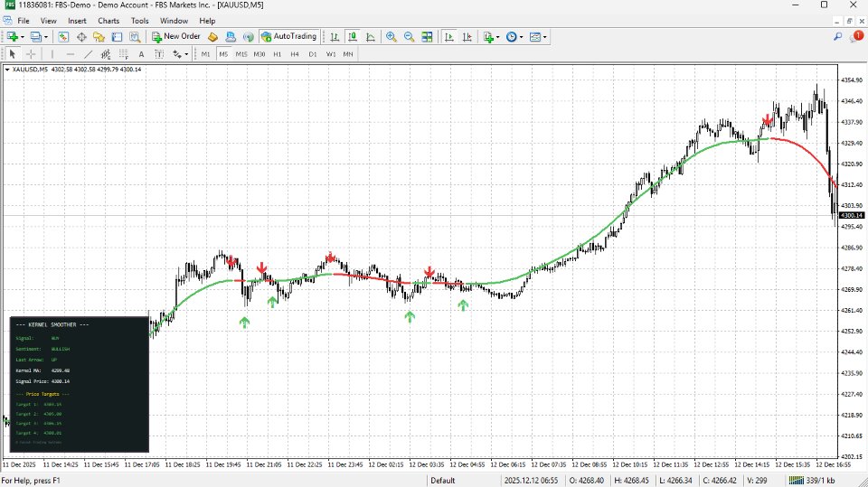Expand the Indicators dropdown arrow
This screenshot has width=868, height=487.
[x=497, y=37]
